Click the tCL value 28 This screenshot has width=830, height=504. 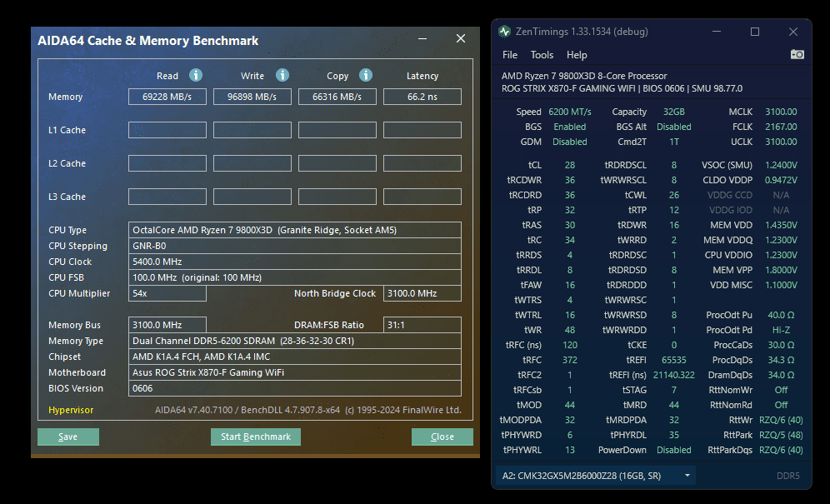pos(569,165)
